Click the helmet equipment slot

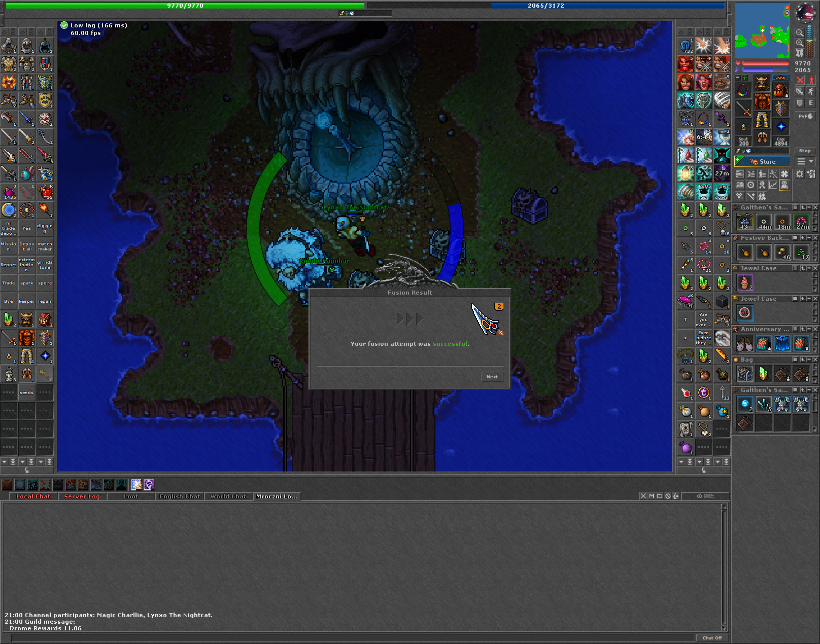click(x=762, y=83)
